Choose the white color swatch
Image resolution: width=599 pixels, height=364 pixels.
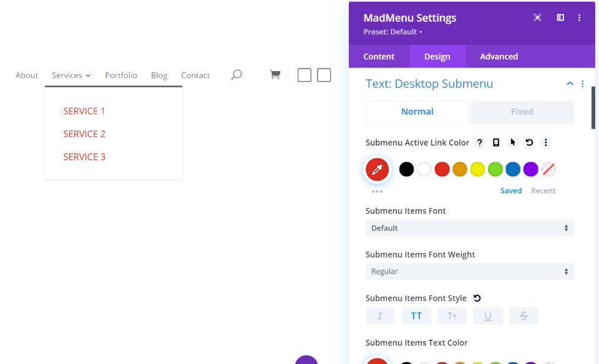click(x=424, y=170)
